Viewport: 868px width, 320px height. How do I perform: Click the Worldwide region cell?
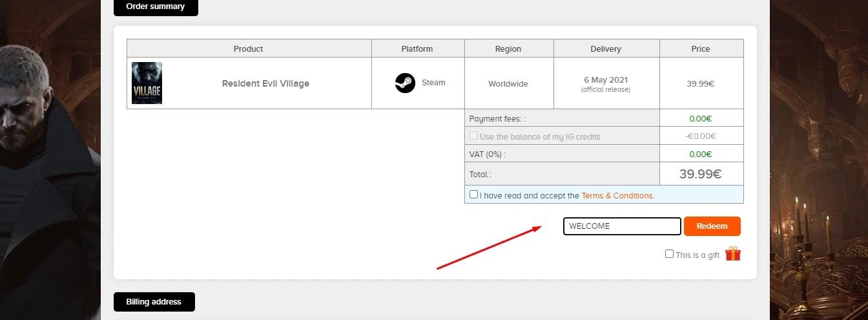(508, 83)
